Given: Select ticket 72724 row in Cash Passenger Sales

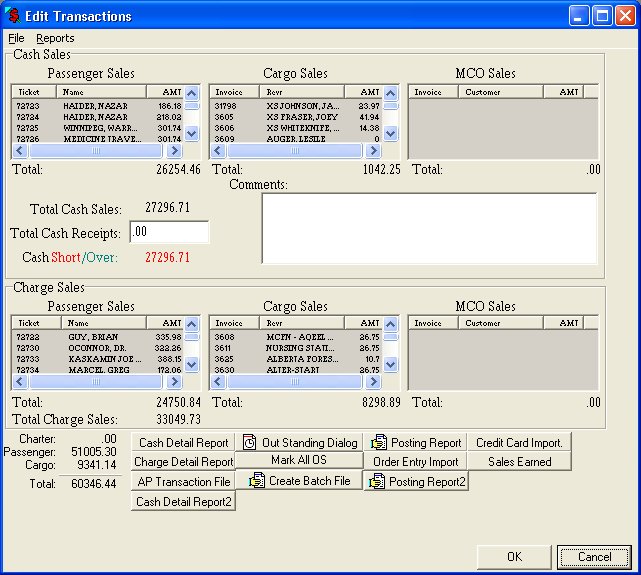Looking at the screenshot, I should click(x=98, y=117).
